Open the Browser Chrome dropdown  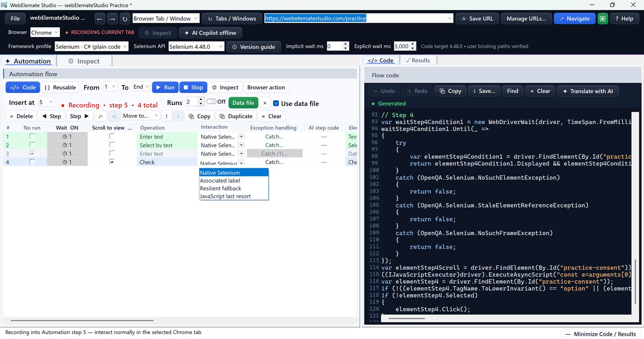(x=45, y=33)
